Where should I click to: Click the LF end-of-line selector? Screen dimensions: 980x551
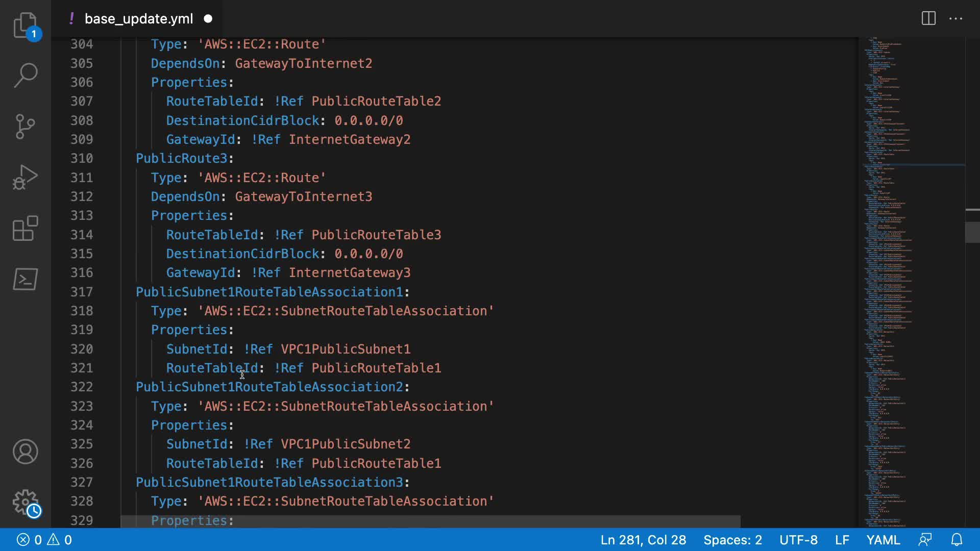pos(842,540)
